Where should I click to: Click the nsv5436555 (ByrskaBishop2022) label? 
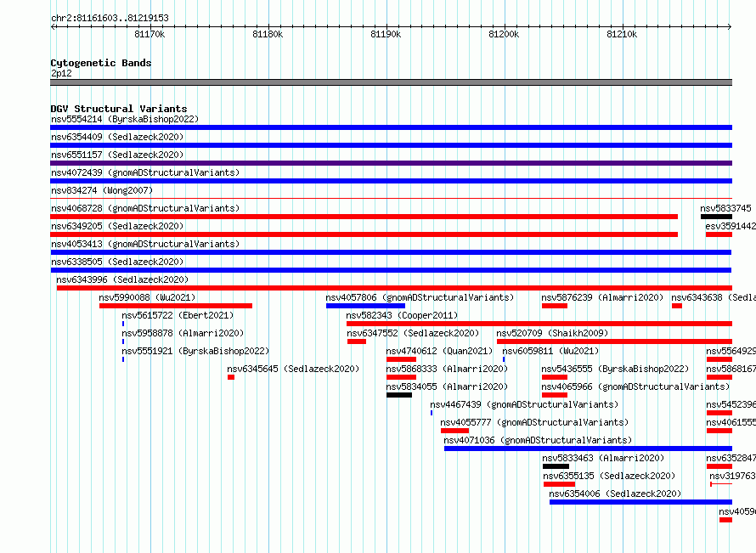pyautogui.click(x=615, y=369)
